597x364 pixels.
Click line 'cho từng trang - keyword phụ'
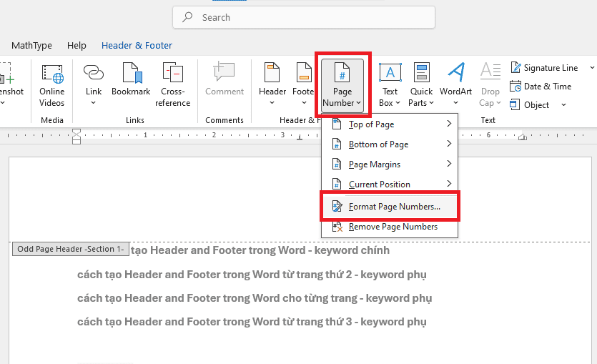[255, 298]
